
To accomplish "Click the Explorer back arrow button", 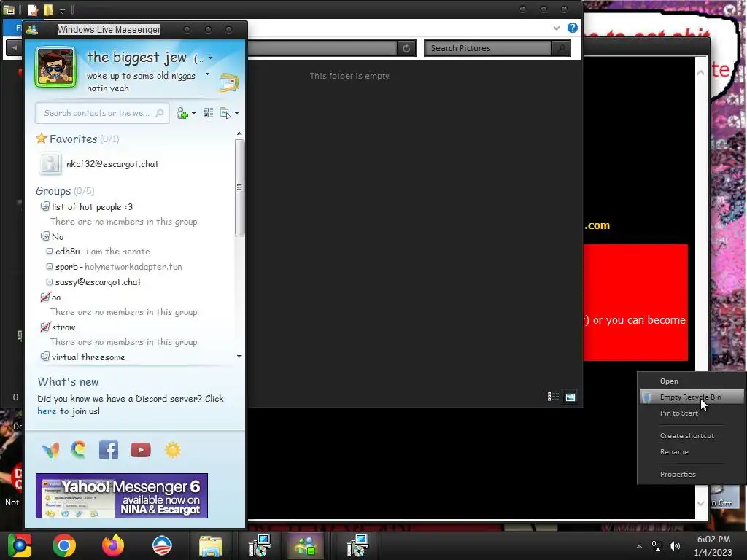I will [15, 47].
